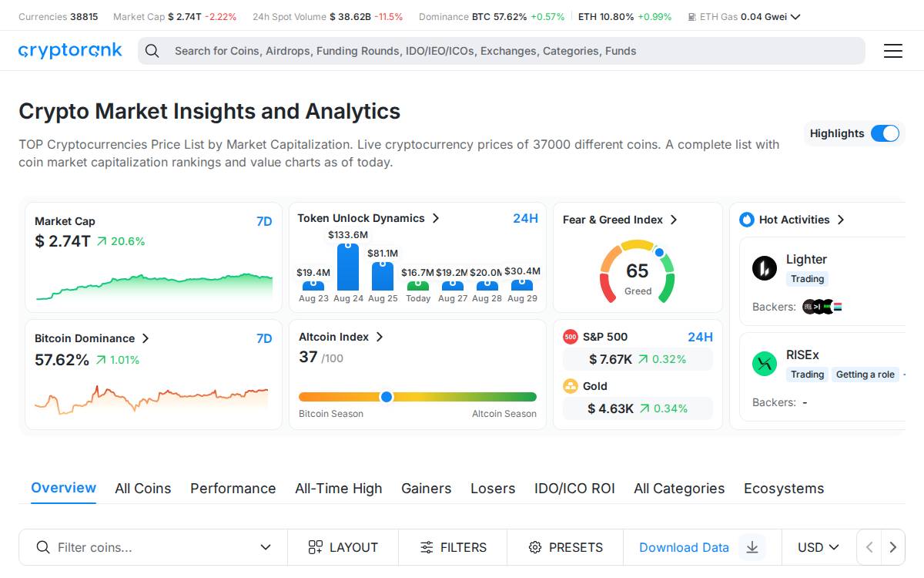The width and height of the screenshot is (924, 578).
Task: Click the S&P 500 price $7.67K
Action: [x=611, y=359]
